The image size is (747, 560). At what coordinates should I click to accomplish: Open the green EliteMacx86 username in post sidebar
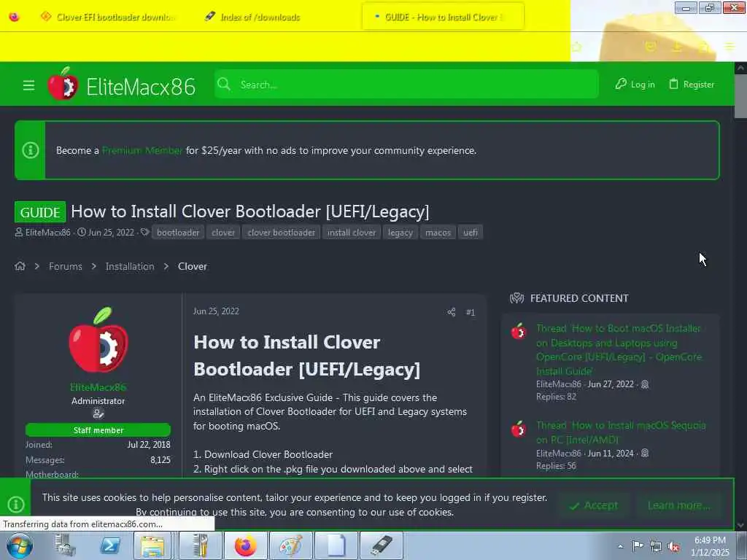coord(98,387)
